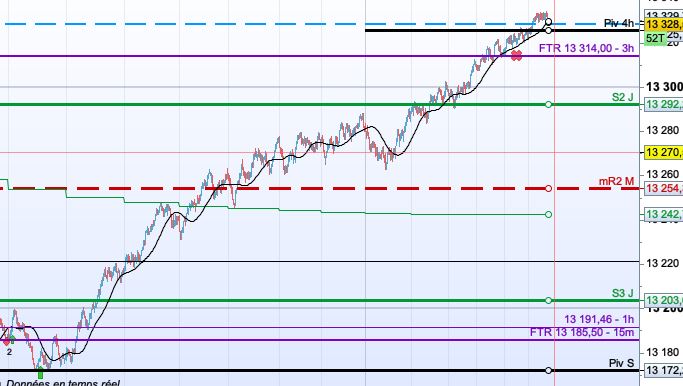The image size is (683, 386).
Task: Click the red down marker above number 2
Action: coord(6,342)
